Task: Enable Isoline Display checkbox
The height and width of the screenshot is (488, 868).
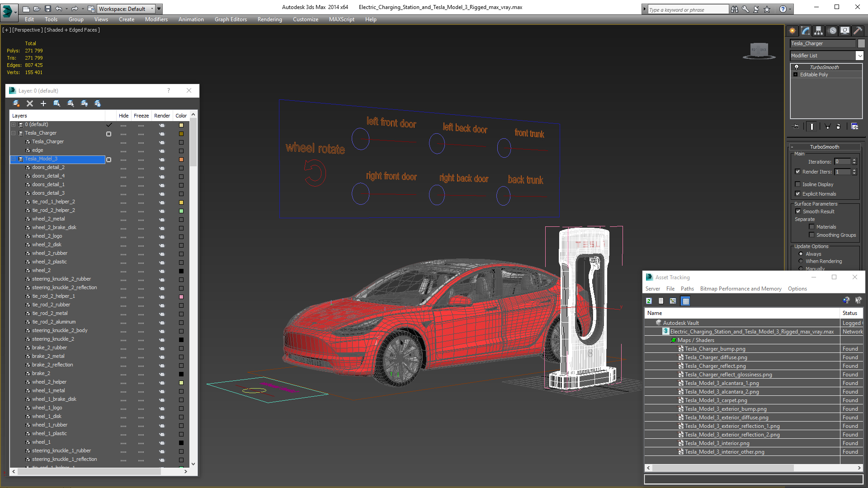Action: tap(797, 184)
